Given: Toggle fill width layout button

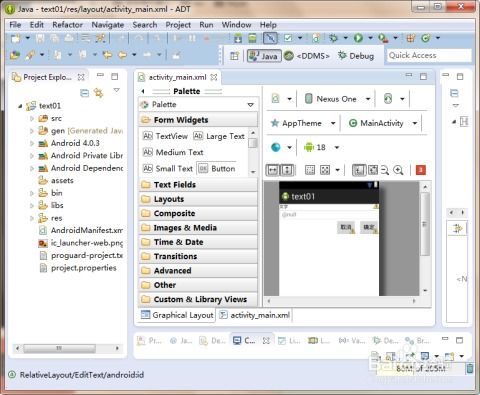Looking at the screenshot, I should click(x=273, y=170).
